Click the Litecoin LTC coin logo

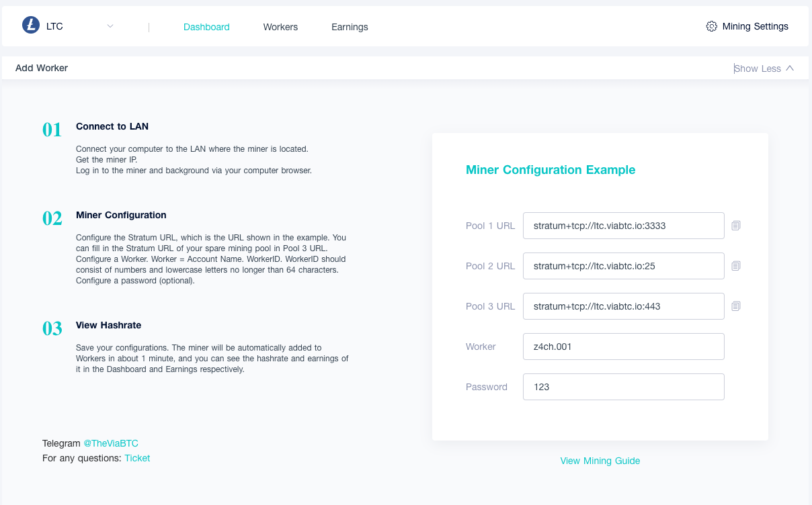tap(31, 26)
